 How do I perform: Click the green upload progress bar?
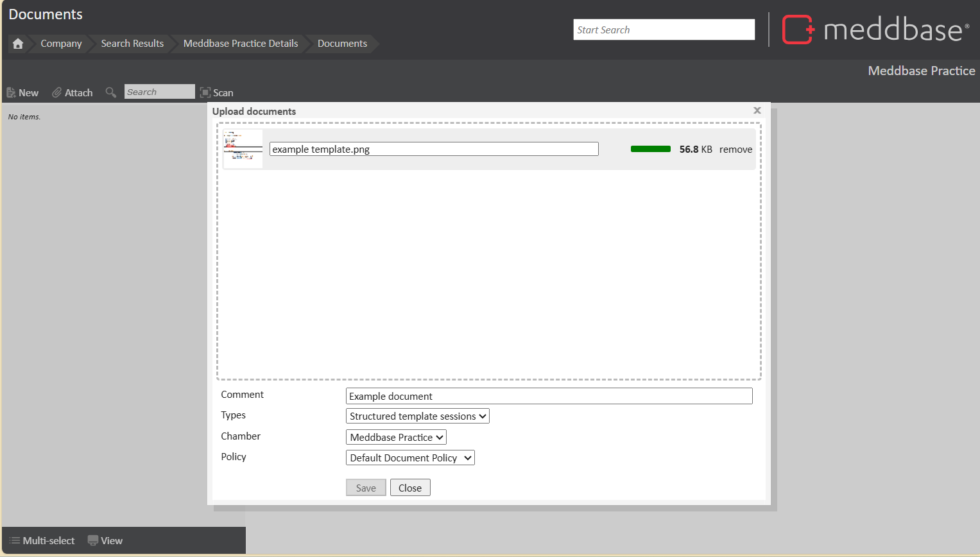point(651,149)
